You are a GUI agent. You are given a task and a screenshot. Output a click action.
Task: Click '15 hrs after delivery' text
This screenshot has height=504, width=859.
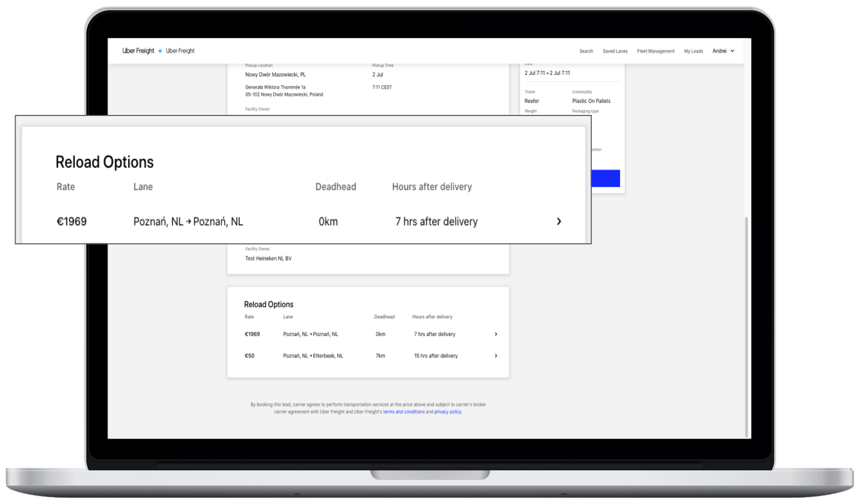coord(436,356)
